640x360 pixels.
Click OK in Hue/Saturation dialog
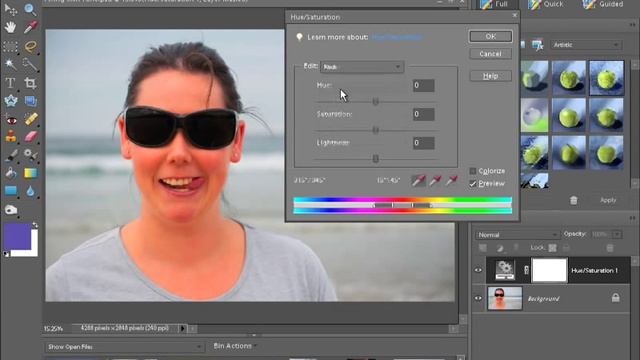[491, 36]
